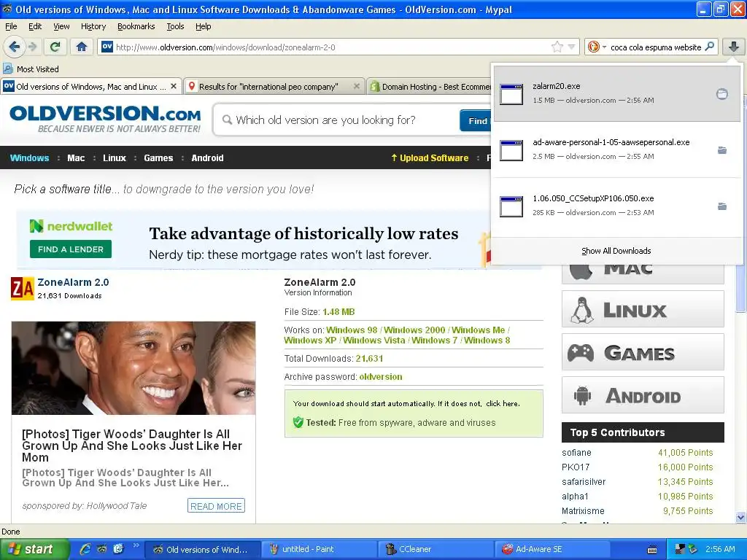Click the ZoneAlarm 2.0 title link
The width and height of the screenshot is (747, 560).
tap(74, 282)
